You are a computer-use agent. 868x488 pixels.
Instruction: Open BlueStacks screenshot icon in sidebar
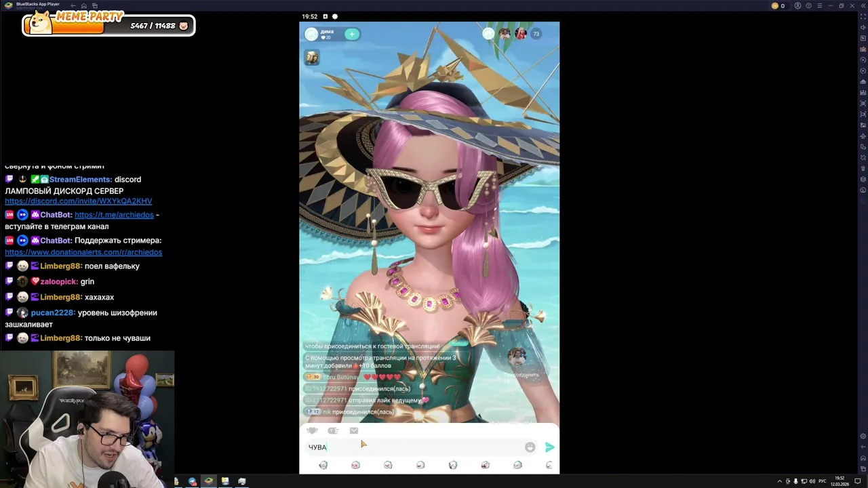click(863, 104)
